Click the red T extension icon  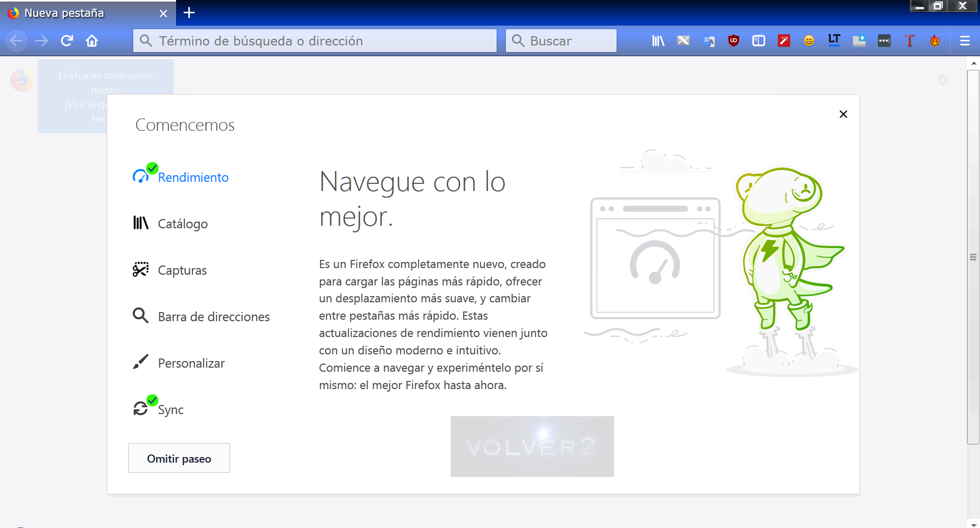click(x=910, y=41)
